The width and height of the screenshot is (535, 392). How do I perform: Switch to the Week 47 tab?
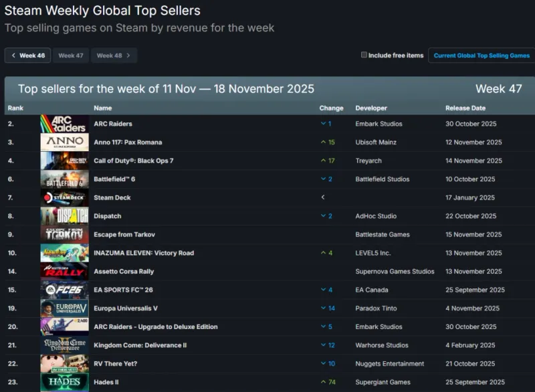pos(71,56)
